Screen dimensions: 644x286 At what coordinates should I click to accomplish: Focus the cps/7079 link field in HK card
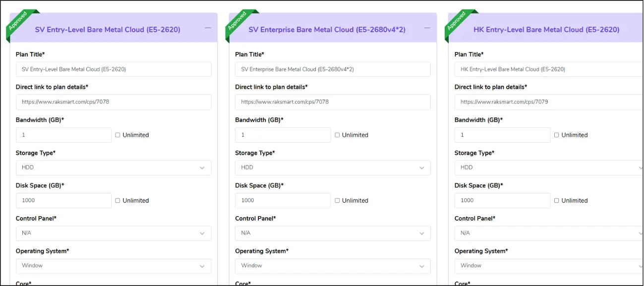(x=549, y=102)
